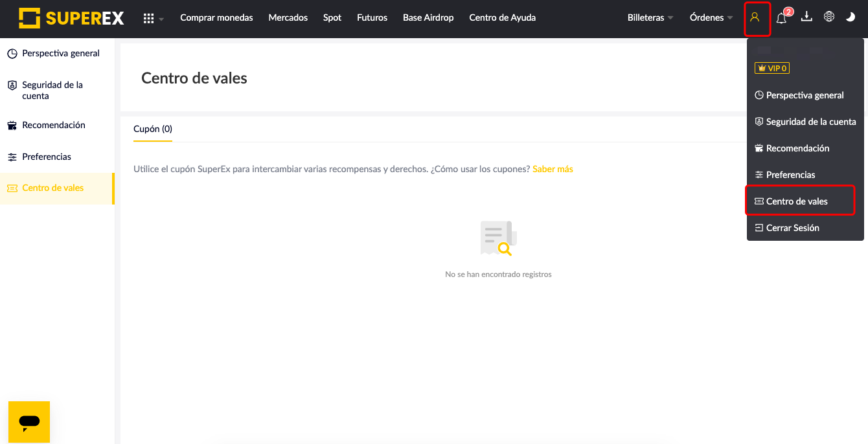
Task: Open Seguridad de la cuenta in sidebar
Action: click(x=57, y=91)
